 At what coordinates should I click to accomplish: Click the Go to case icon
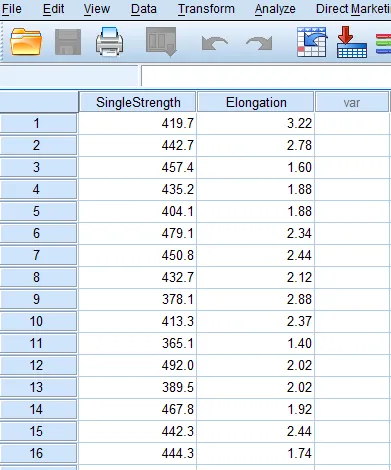pos(312,42)
